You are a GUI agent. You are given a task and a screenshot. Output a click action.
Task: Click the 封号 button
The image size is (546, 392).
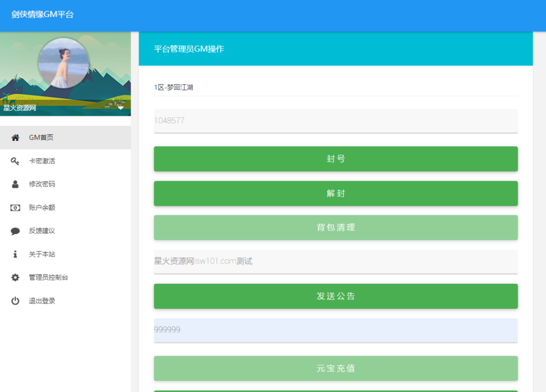335,158
